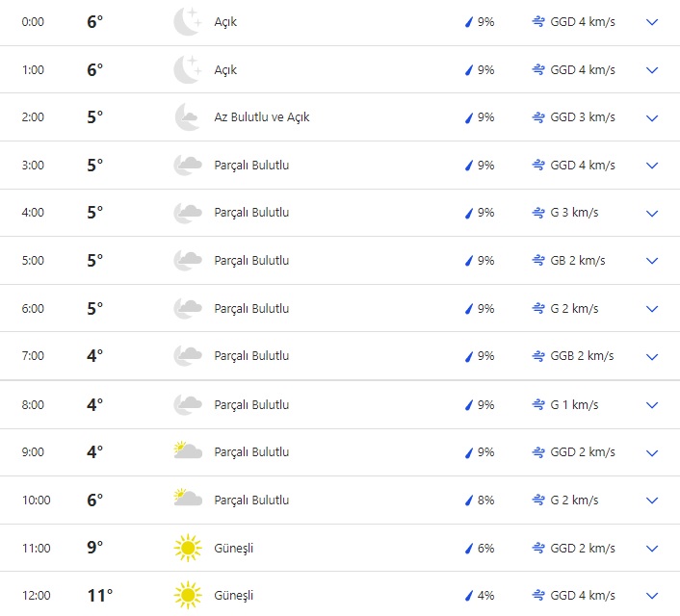Screen dimensions: 680x616
Task: Expand the 8:00 hourly row chevron
Action: (652, 405)
